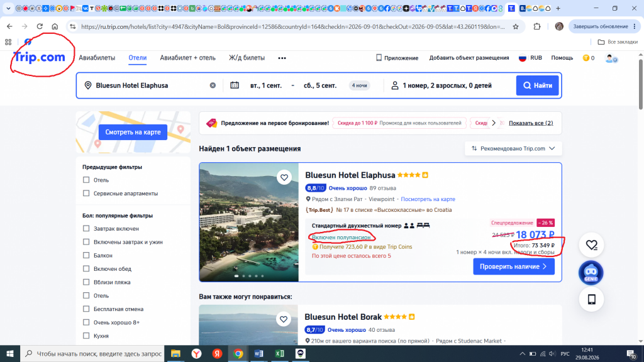Click the browser address bar
The height and width of the screenshot is (362, 644).
pos(292,26)
